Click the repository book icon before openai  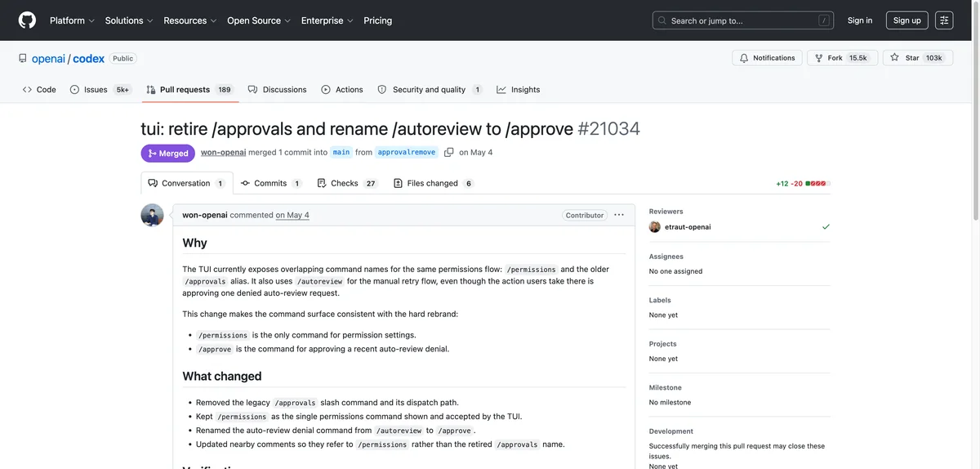point(23,58)
